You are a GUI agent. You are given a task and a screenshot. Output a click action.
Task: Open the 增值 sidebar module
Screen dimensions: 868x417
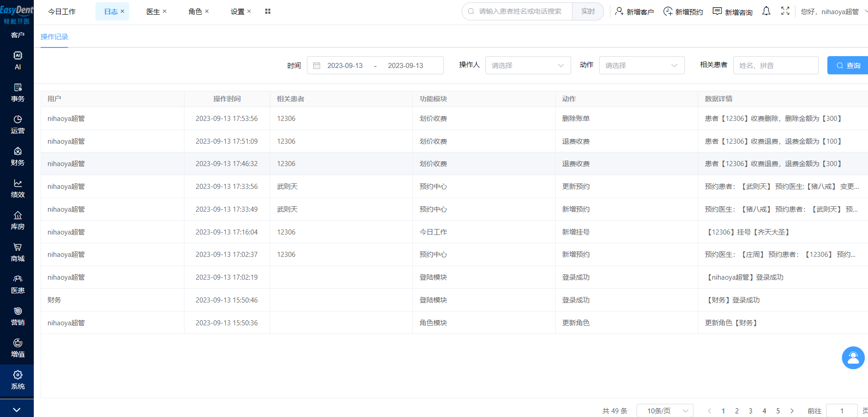17,348
